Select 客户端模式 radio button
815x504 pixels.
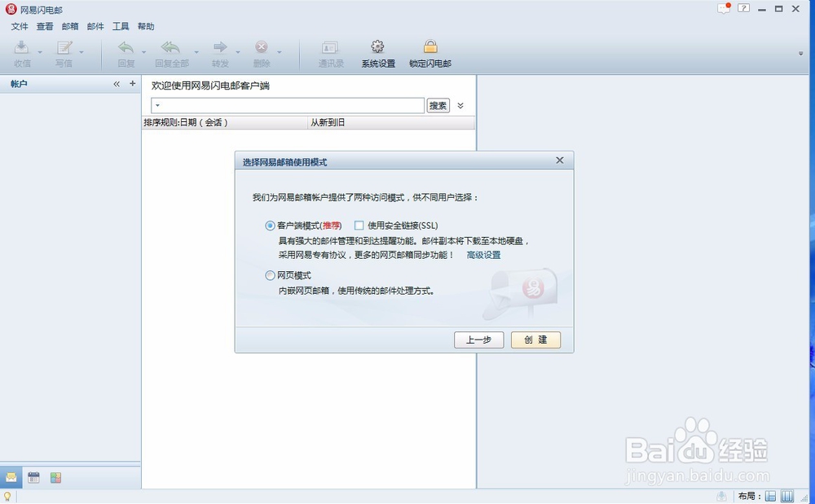tap(270, 226)
